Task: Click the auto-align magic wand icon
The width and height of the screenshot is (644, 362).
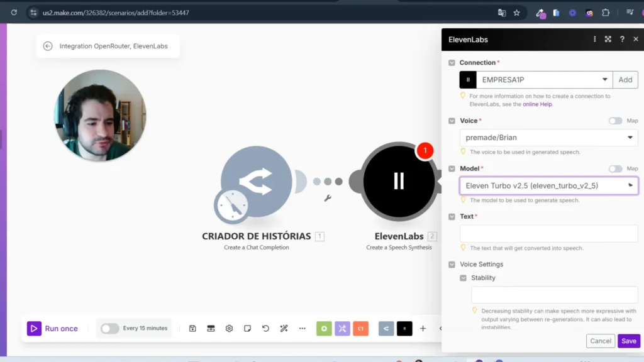Action: pyautogui.click(x=284, y=328)
